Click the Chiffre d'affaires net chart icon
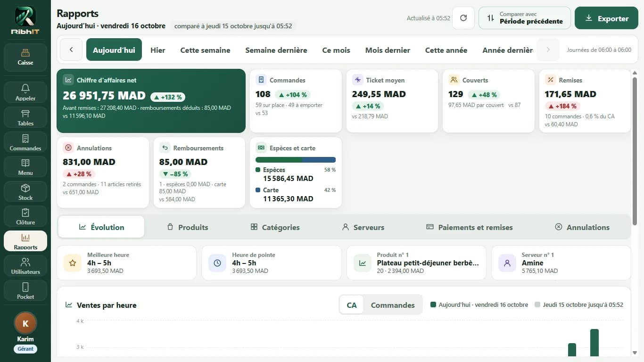Screen dimensions: 644x362 point(68,80)
